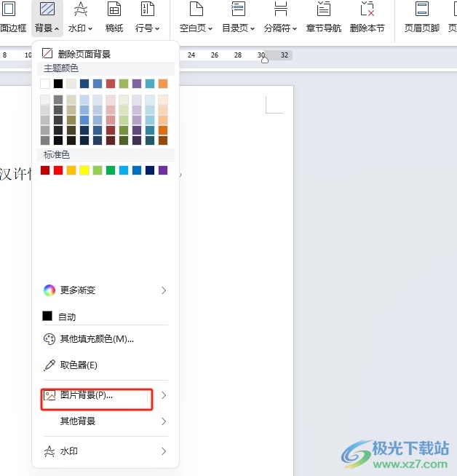Click the watermark icon at menu bottom
Viewport: 457px width, 476px height.
tap(49, 451)
